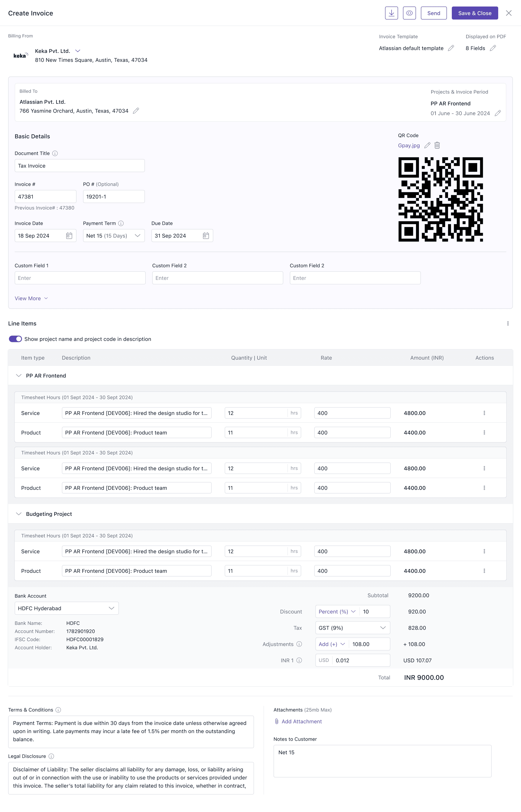Click the USD exchange rate field 0.012
This screenshot has width=521, height=812.
[x=361, y=660]
